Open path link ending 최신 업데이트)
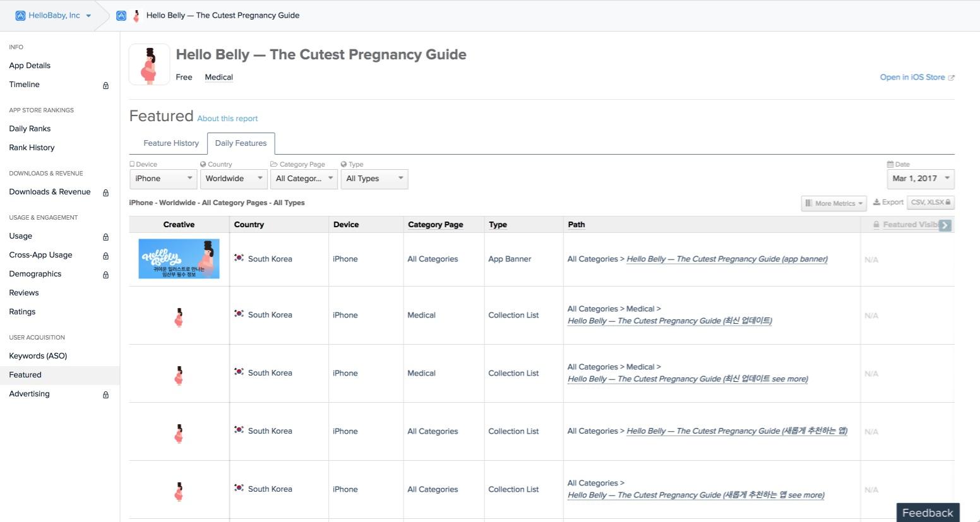980x522 pixels. point(669,321)
